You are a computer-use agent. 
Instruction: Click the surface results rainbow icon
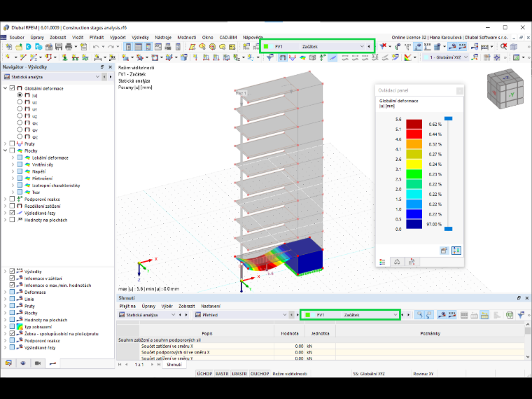tap(302, 57)
